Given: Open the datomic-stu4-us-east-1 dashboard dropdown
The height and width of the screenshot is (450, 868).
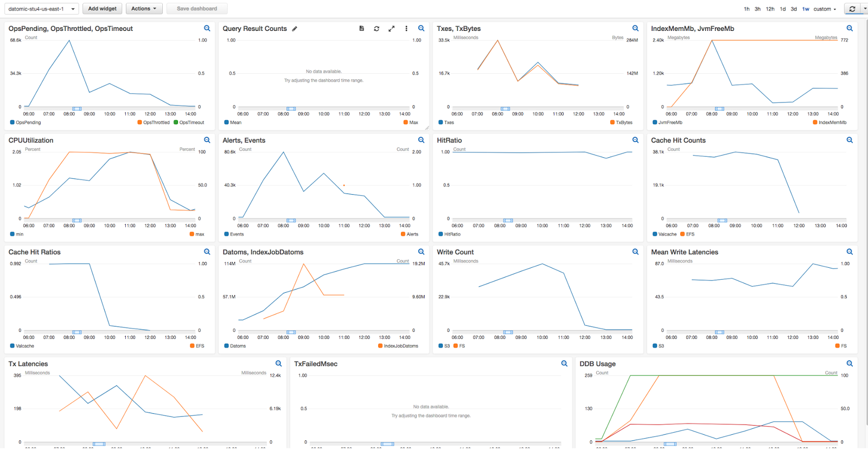Looking at the screenshot, I should click(x=41, y=9).
